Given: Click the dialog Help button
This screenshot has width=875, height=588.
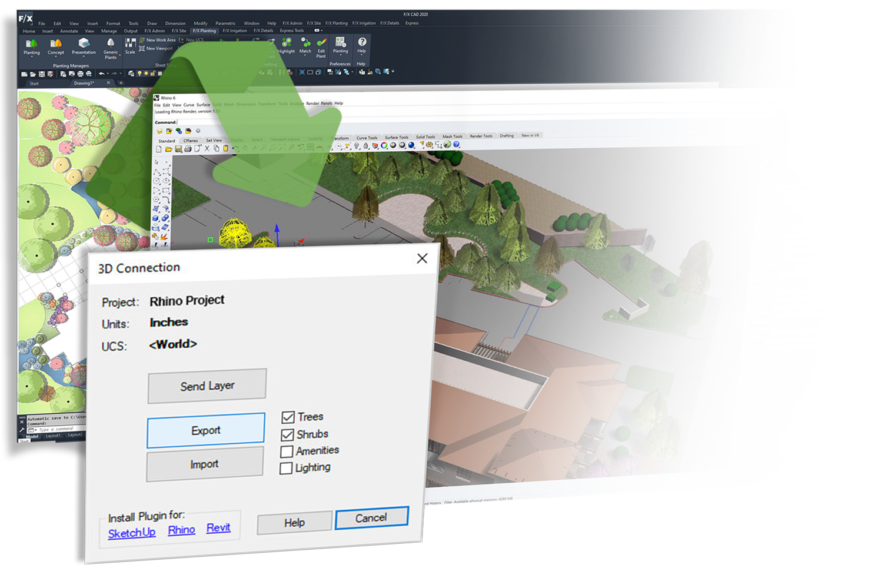Looking at the screenshot, I should pyautogui.click(x=294, y=523).
